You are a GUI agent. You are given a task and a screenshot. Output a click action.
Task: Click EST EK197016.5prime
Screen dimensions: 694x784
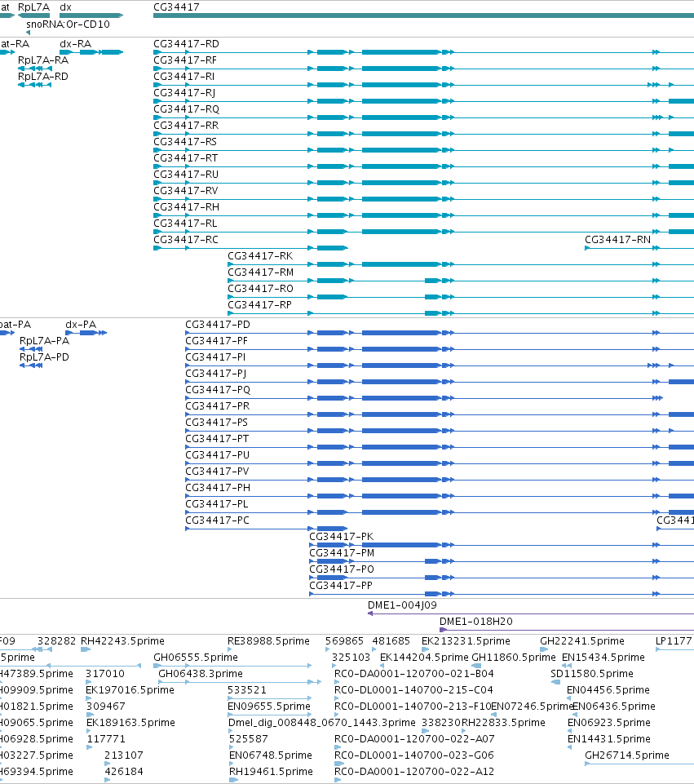pyautogui.click(x=130, y=690)
